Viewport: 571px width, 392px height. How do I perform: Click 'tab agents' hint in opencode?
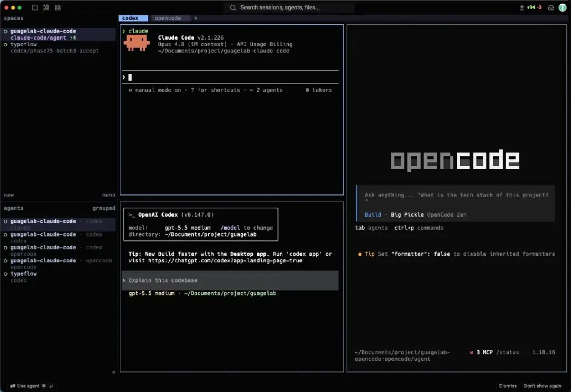(372, 228)
